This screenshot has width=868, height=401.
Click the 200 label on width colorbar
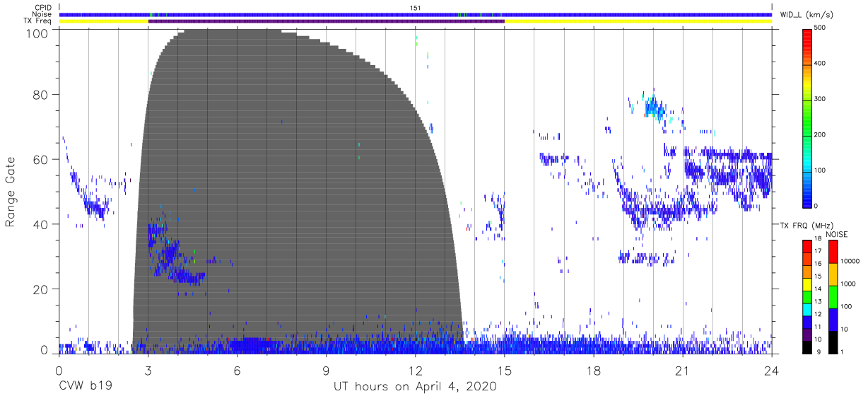[x=821, y=134]
